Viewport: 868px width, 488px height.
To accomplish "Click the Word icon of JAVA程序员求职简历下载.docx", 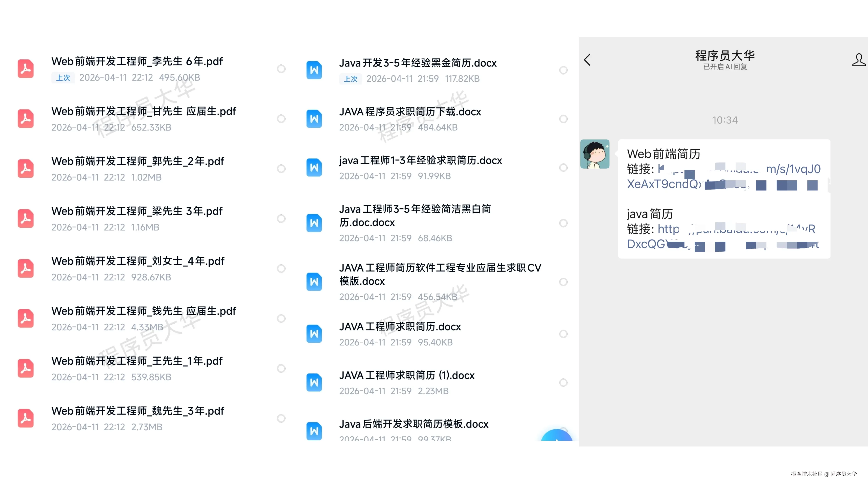I will click(x=314, y=119).
